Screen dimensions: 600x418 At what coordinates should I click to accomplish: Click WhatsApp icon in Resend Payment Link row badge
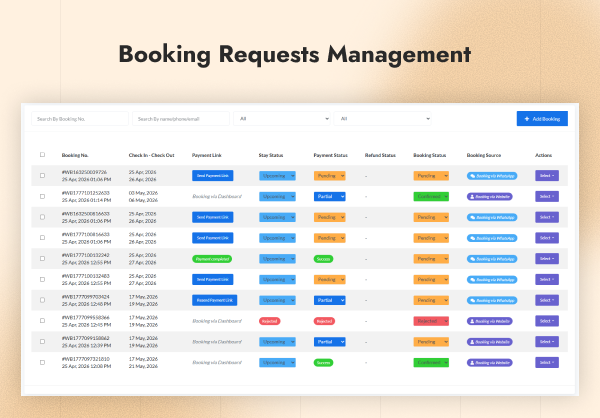(473, 300)
